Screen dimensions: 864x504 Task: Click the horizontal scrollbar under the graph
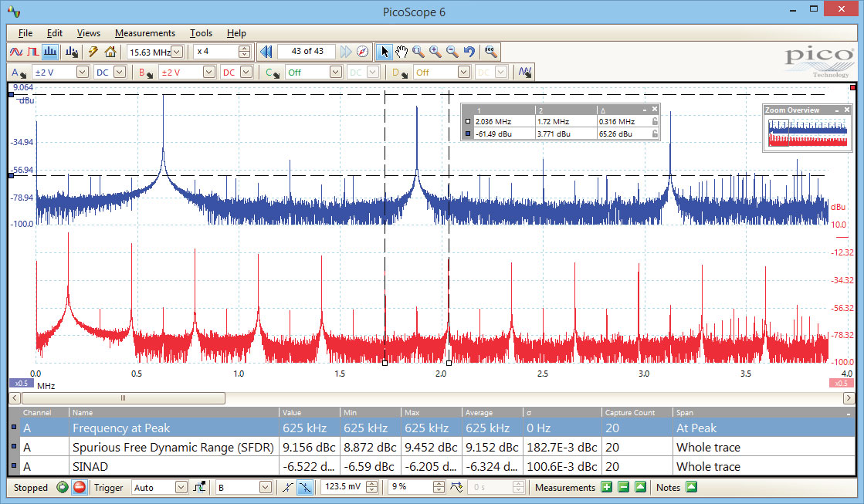pos(123,398)
